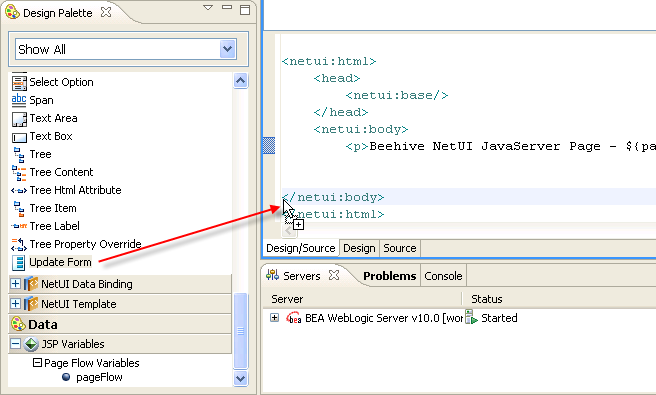Select the pageFlow variable
The width and height of the screenshot is (656, 395).
99,377
